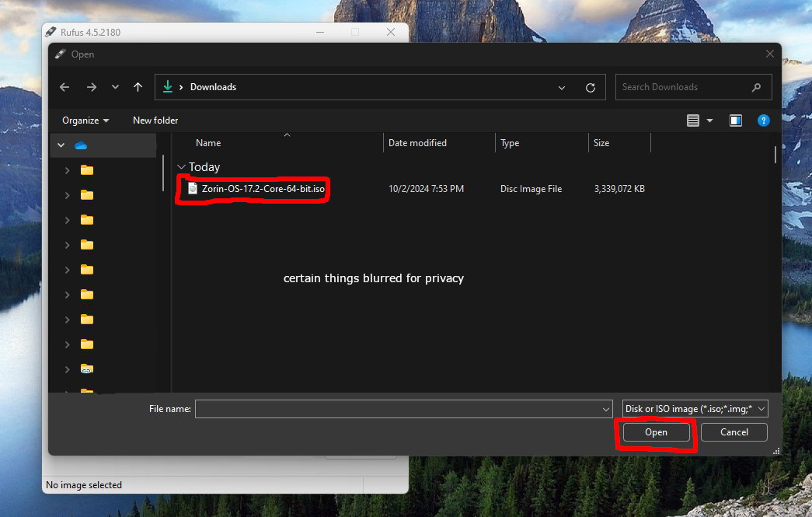Image resolution: width=812 pixels, height=517 pixels.
Task: Go up one folder level
Action: [138, 87]
